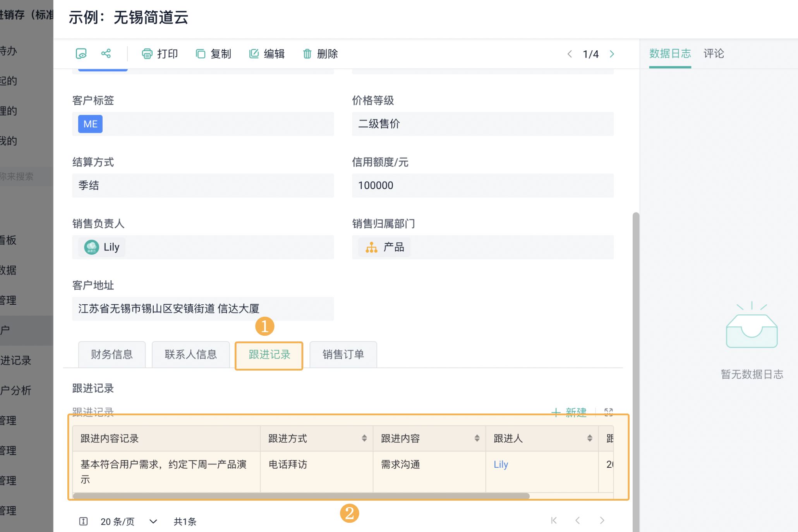798x532 pixels.
Task: Sort by 跟进方式 column
Action: (x=364, y=438)
